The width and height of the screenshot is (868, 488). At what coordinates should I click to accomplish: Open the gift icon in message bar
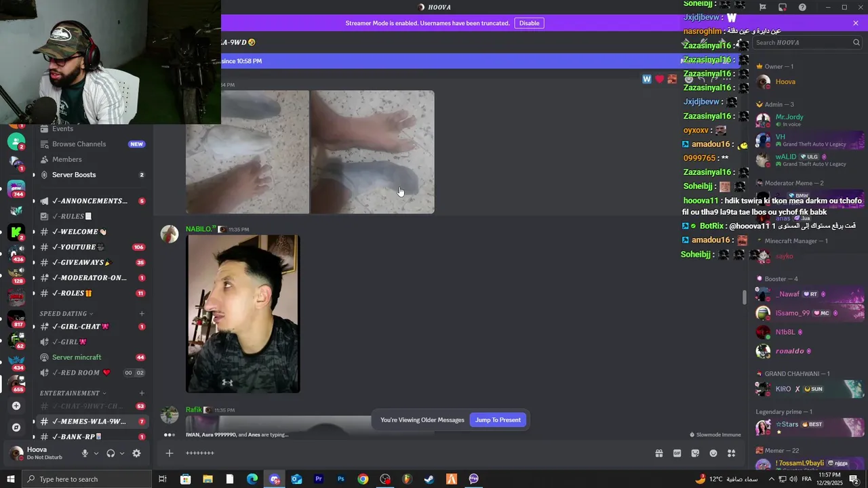658,453
